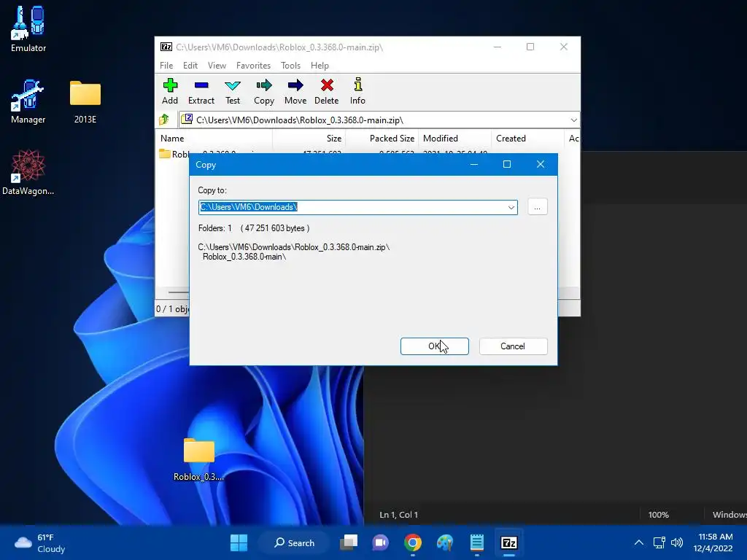
Task: Expand the Copy to path dropdown
Action: pos(511,207)
